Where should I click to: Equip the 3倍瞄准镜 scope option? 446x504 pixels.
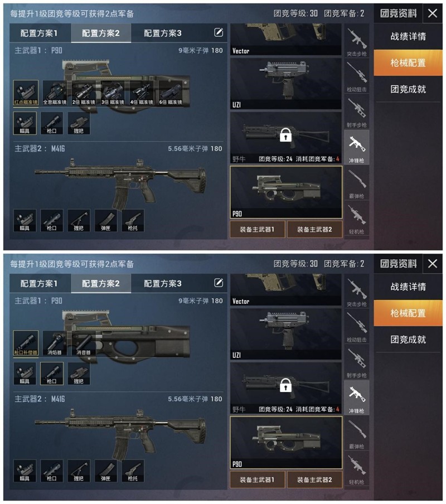point(113,93)
